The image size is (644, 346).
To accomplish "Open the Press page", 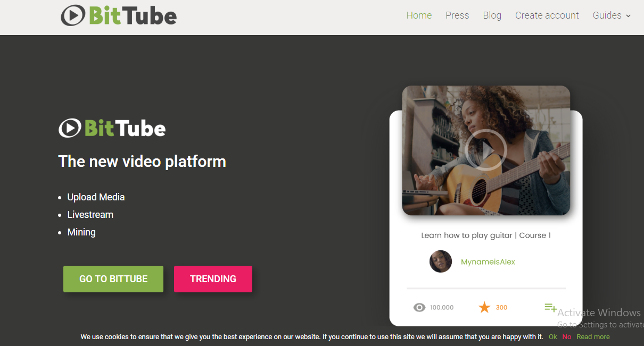I will point(457,15).
